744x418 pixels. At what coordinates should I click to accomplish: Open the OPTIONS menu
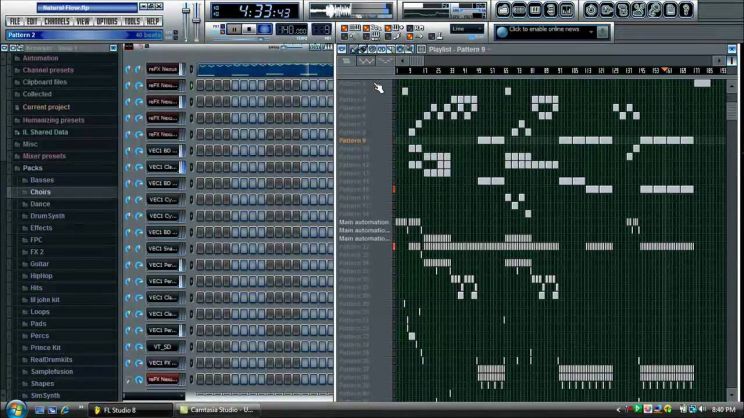click(107, 21)
